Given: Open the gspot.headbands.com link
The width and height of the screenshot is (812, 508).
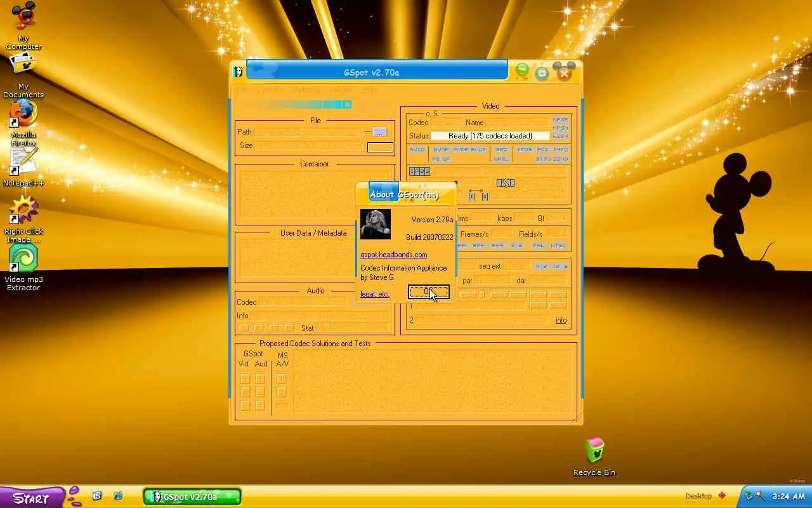Looking at the screenshot, I should 393,255.
